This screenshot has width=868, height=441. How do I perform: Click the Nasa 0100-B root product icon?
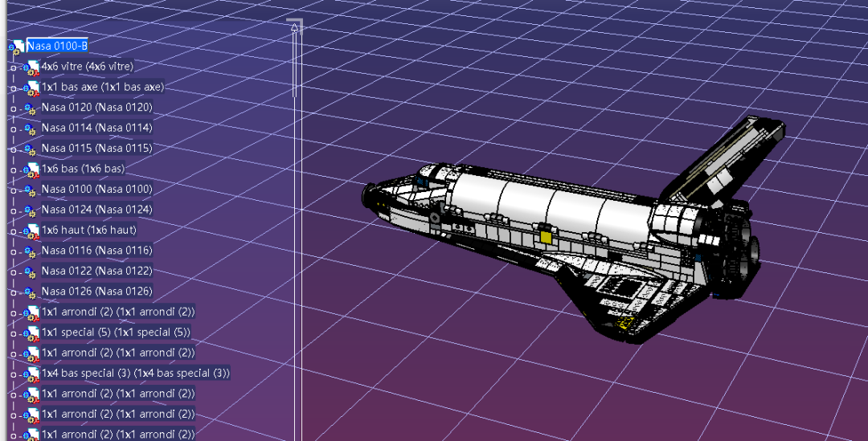point(17,47)
